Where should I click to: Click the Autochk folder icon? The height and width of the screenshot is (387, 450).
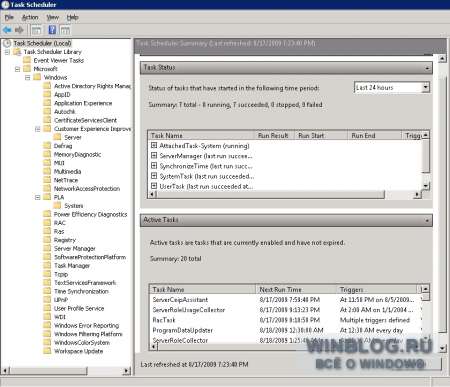point(47,111)
